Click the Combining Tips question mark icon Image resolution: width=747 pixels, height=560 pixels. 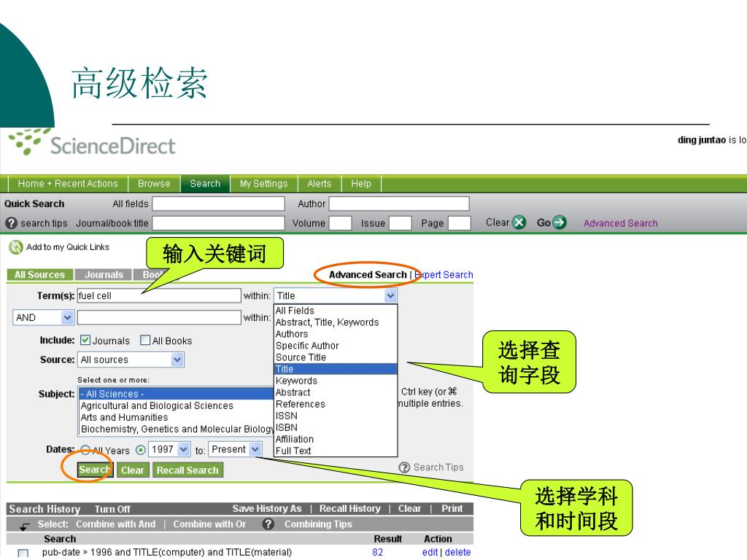pos(268,524)
